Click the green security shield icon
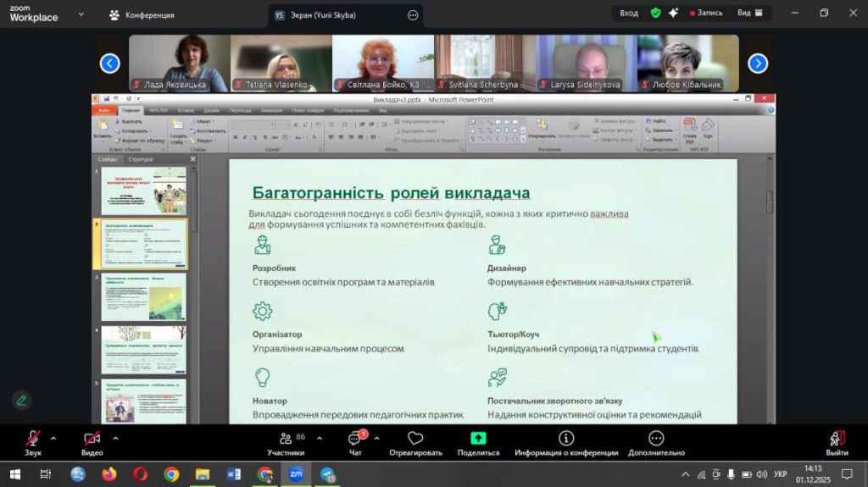 (x=655, y=14)
